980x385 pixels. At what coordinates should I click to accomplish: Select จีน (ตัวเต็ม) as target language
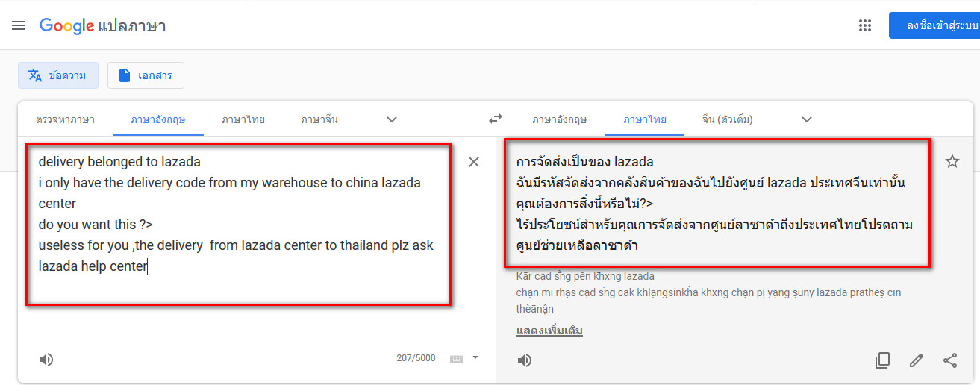point(728,119)
